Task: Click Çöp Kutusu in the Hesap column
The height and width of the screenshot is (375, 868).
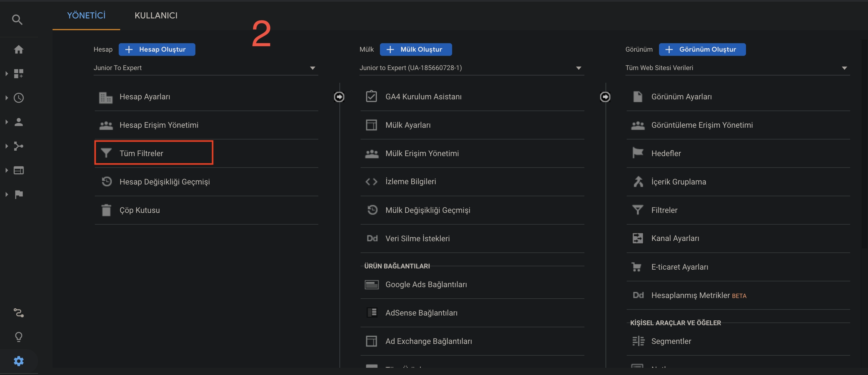Action: (x=140, y=210)
